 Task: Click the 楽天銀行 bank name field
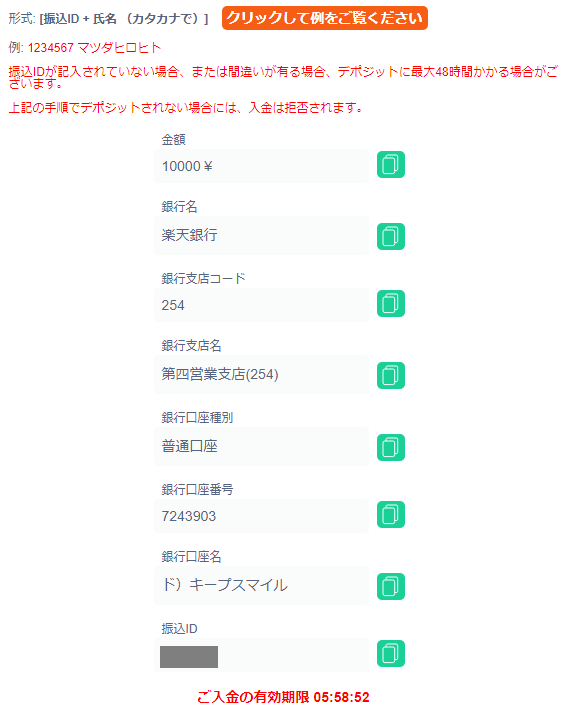[261, 235]
